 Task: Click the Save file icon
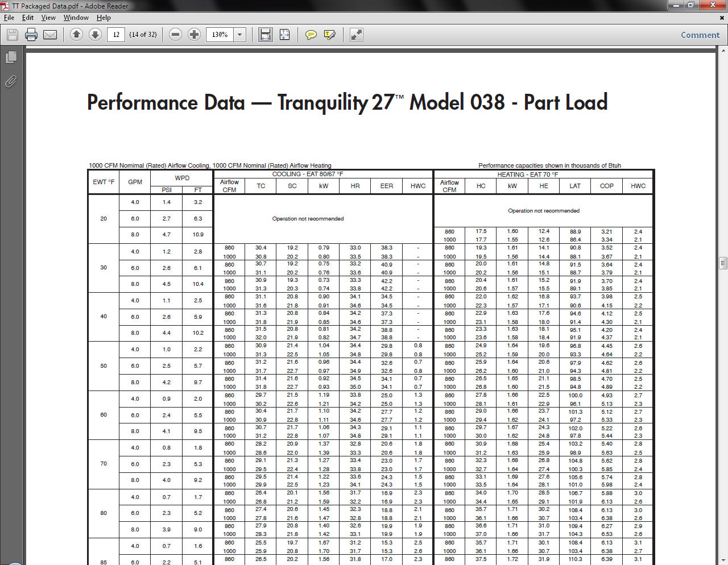pos(13,35)
